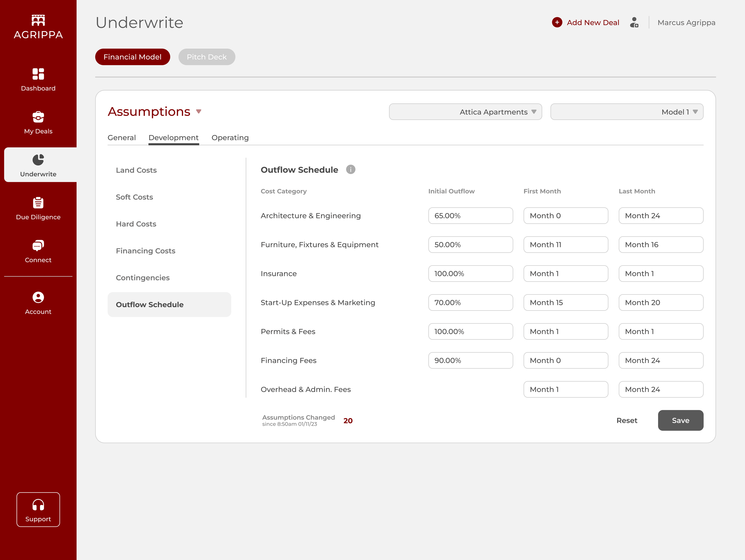Switch to the General tab
Image resolution: width=745 pixels, height=560 pixels.
pos(122,138)
